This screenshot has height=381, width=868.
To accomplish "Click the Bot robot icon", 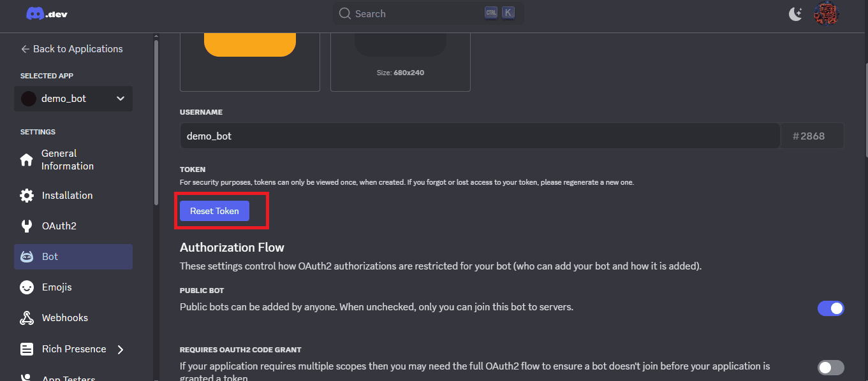I will pos(27,257).
